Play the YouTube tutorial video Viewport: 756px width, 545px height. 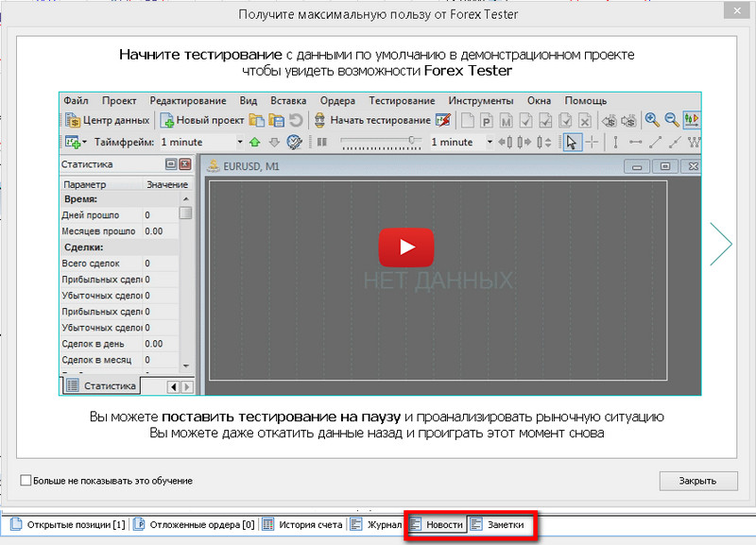coord(406,247)
